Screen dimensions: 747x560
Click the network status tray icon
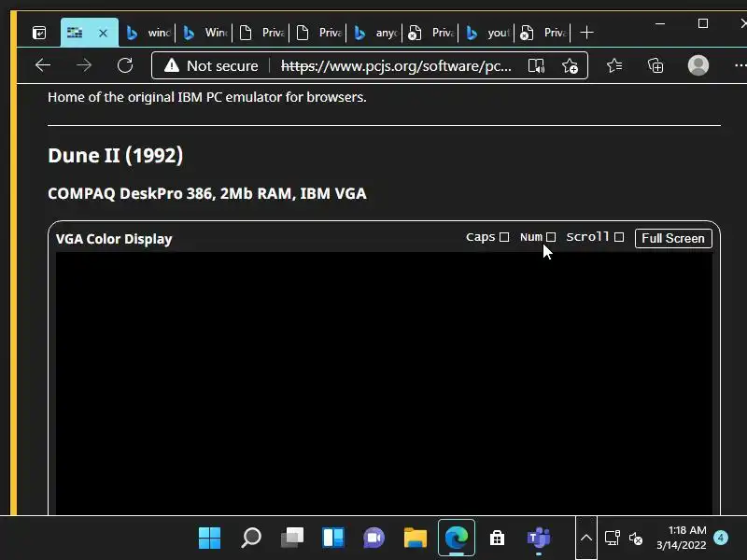click(613, 539)
